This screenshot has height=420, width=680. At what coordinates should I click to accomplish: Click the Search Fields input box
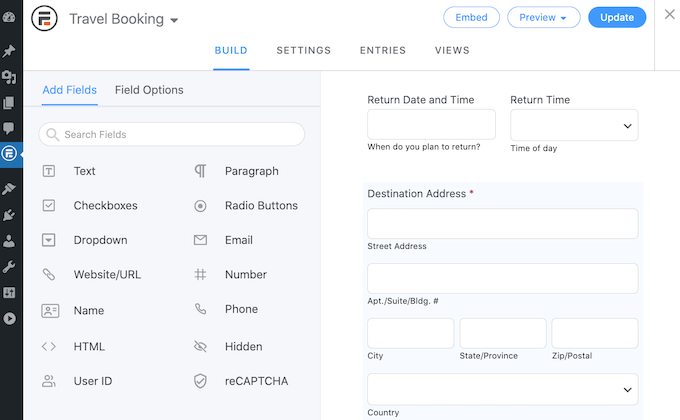[x=172, y=134]
